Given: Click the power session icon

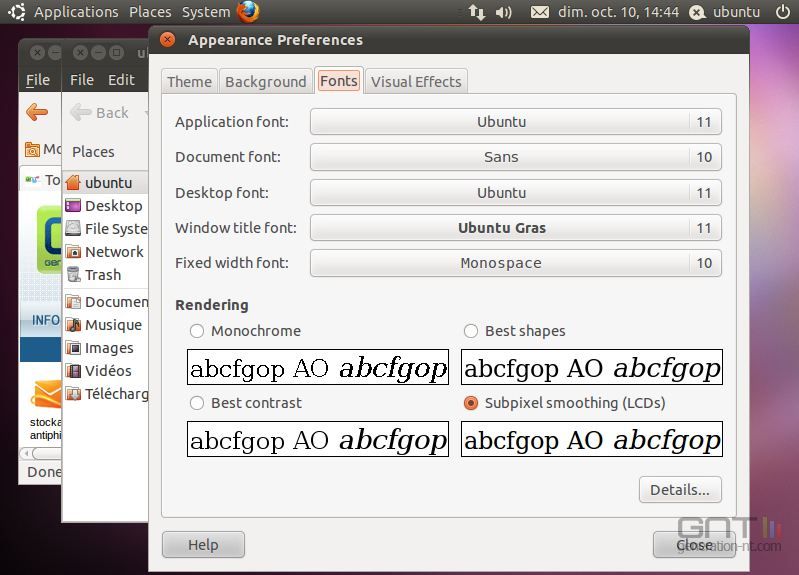Looking at the screenshot, I should pos(783,12).
